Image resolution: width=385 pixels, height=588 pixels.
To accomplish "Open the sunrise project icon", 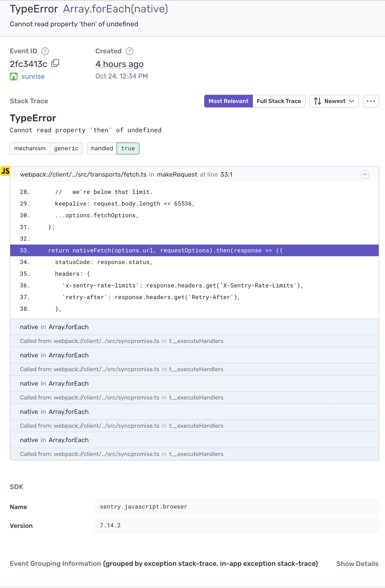I will click(x=14, y=76).
